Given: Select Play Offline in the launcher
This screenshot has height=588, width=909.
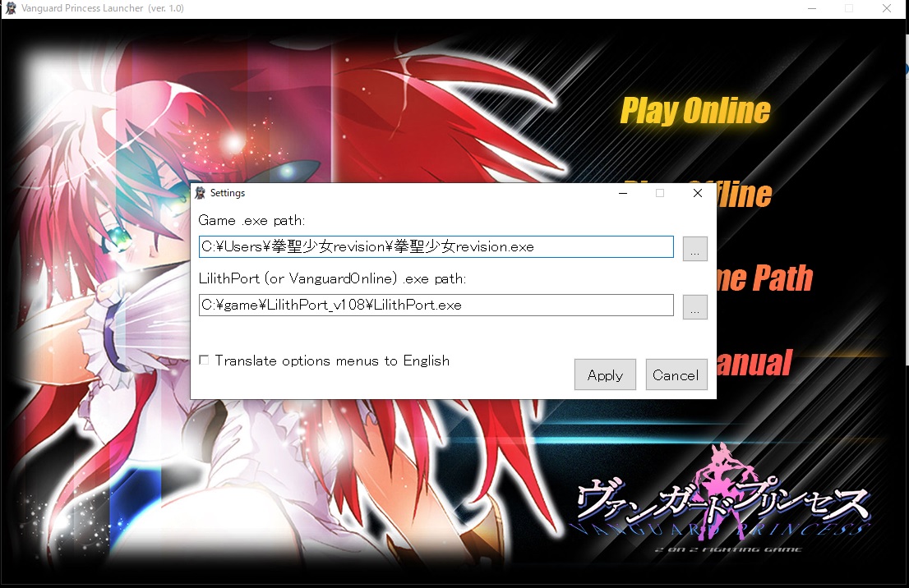Looking at the screenshot, I should point(744,194).
